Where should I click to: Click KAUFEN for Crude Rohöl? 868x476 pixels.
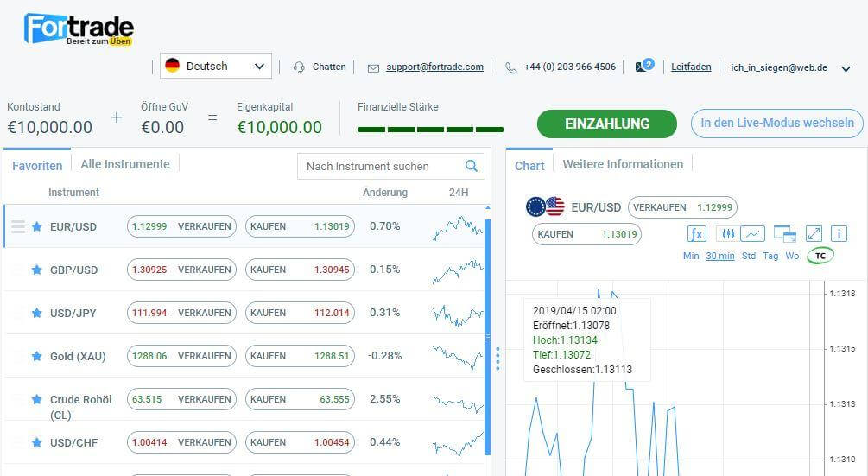tap(300, 399)
